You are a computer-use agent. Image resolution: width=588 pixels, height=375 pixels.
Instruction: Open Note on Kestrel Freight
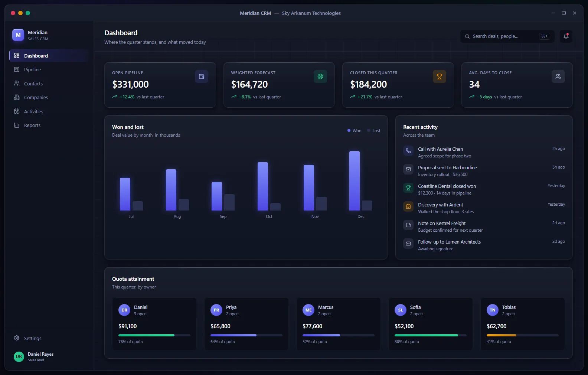point(484,226)
